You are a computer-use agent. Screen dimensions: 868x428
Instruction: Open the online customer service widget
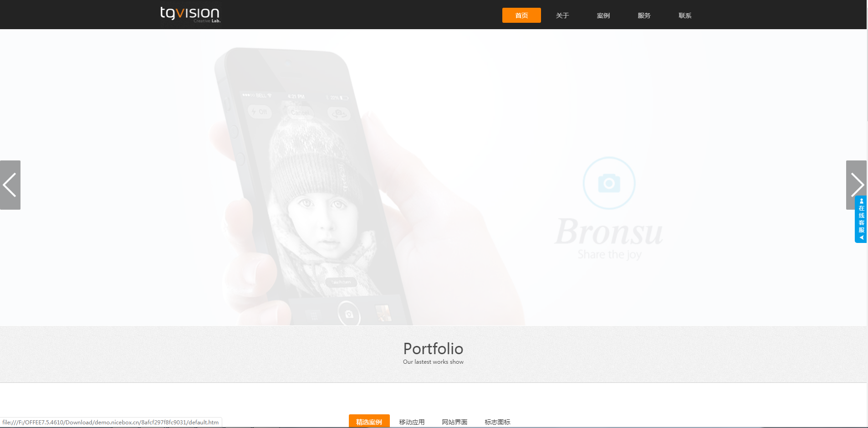(x=861, y=219)
